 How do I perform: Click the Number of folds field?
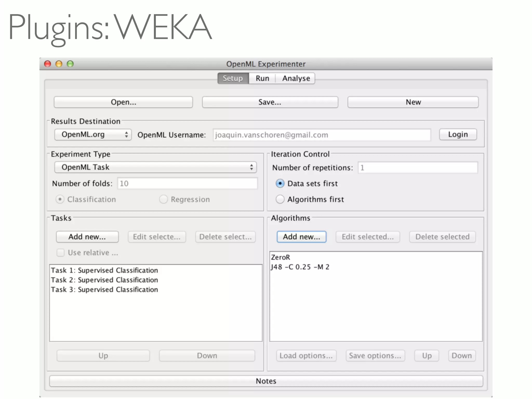point(187,183)
